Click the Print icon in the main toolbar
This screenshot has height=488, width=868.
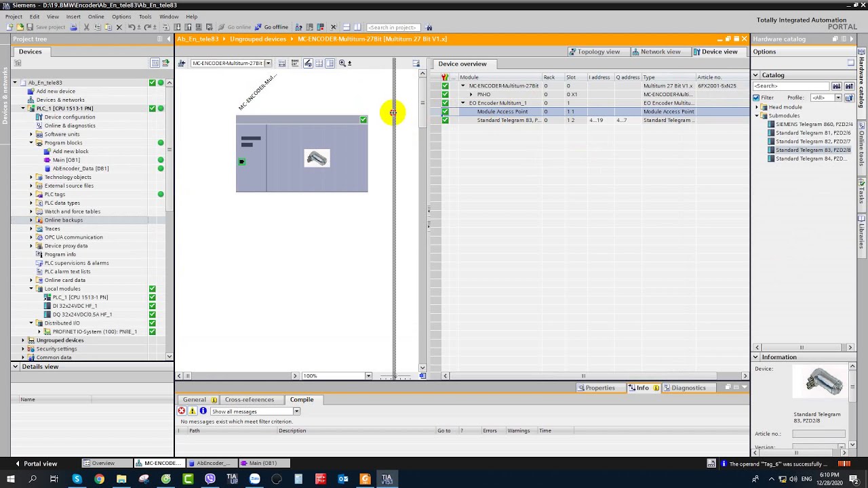coord(73,27)
